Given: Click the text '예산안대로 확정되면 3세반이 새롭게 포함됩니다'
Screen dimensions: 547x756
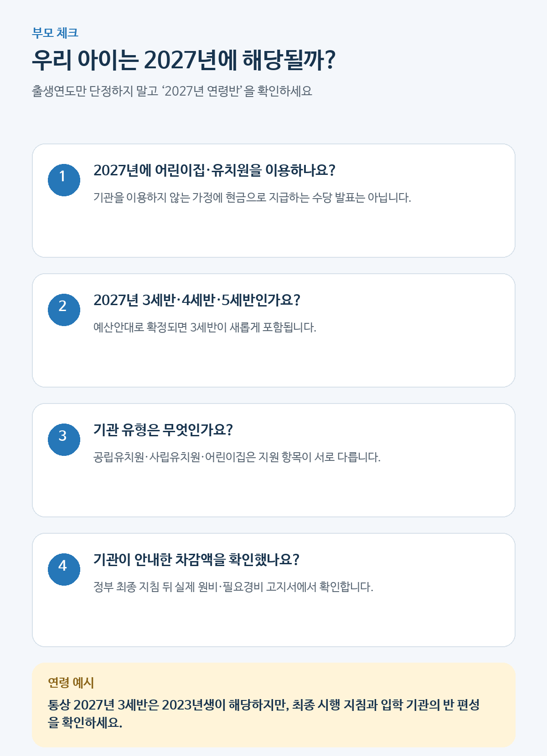Looking at the screenshot, I should [x=205, y=327].
